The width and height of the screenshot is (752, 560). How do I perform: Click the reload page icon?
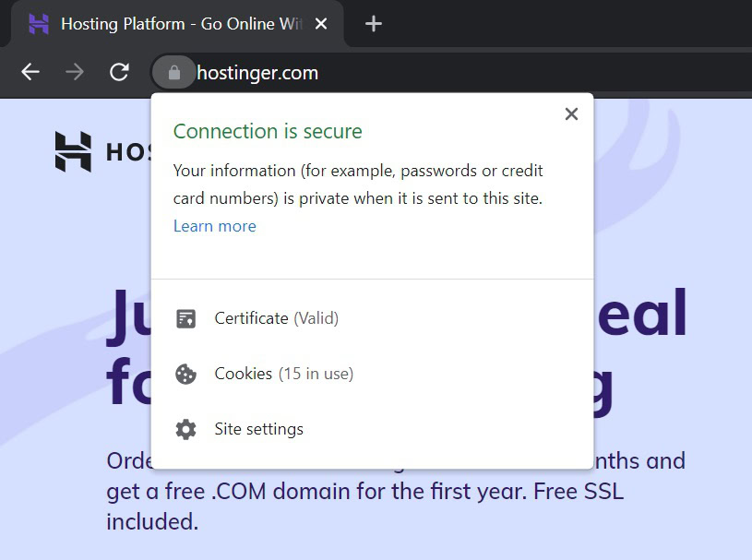pos(119,71)
